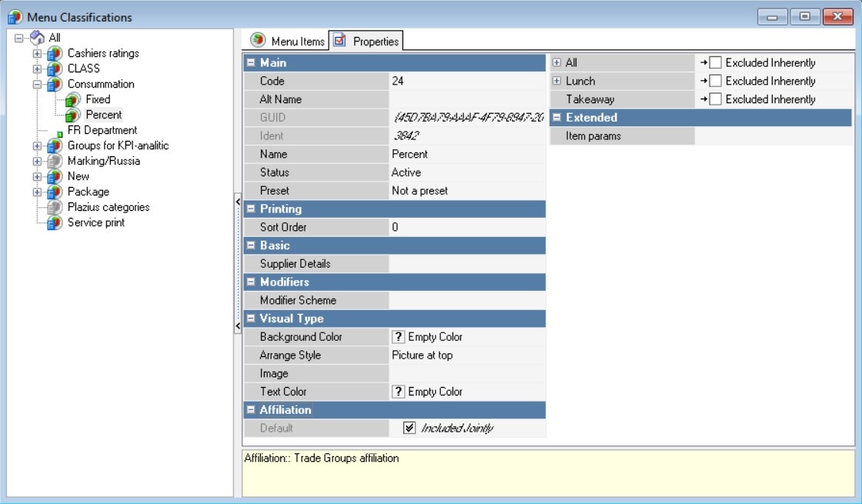Click the Marking/Russia grey icon
This screenshot has width=862, height=504.
[x=55, y=162]
